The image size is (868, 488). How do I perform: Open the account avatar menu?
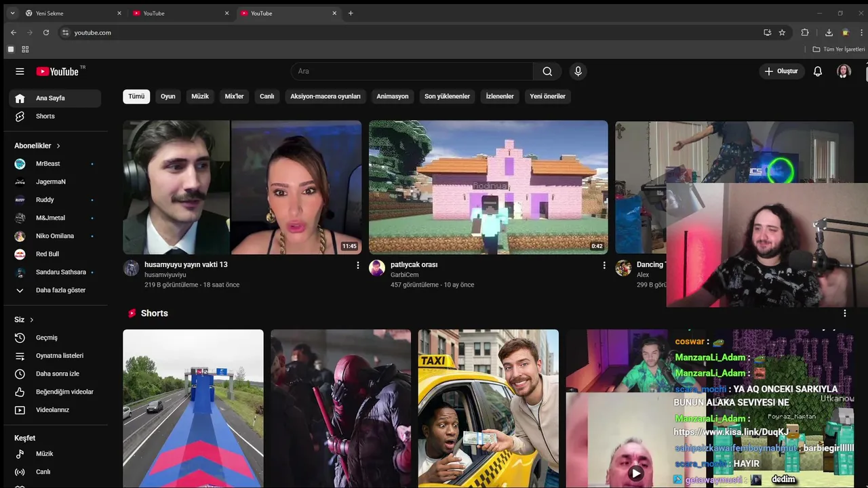(x=844, y=71)
